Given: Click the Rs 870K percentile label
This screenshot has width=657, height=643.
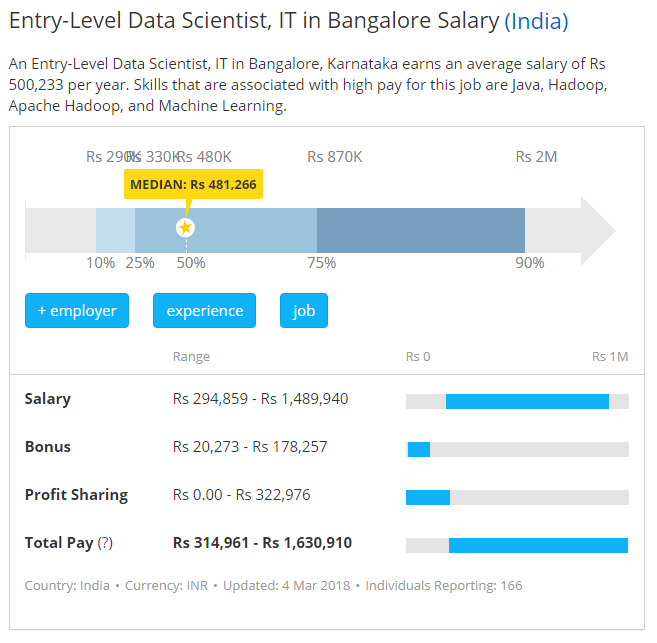Looking at the screenshot, I should pos(335,157).
